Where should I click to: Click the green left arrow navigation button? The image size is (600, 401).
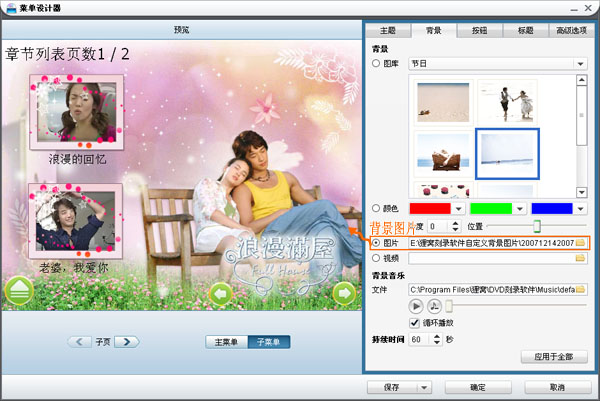click(x=221, y=294)
